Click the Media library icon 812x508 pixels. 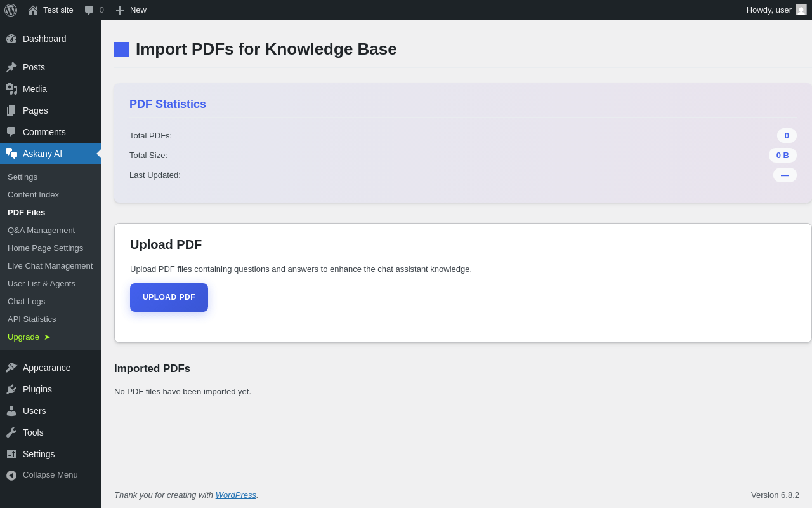tap(11, 89)
